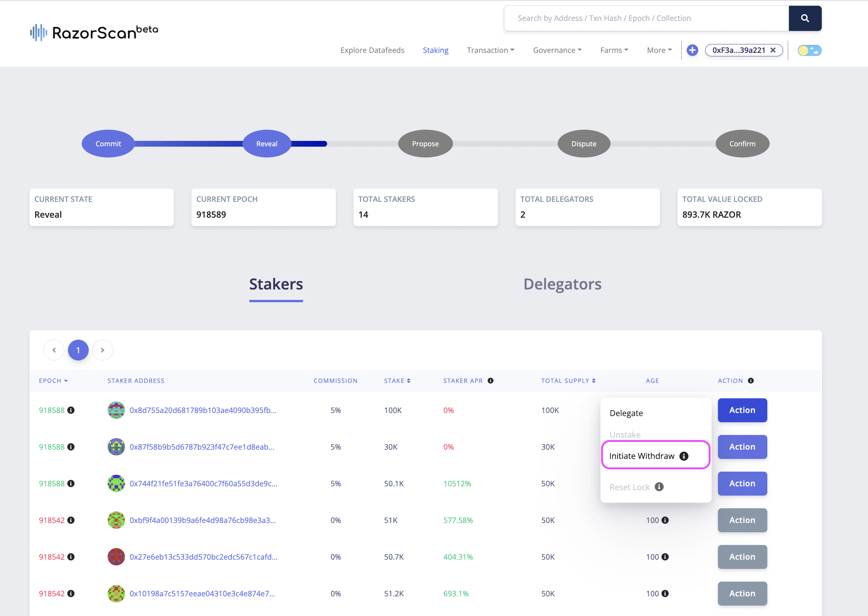The image size is (868, 616).
Task: Click the plus icon next to wallet address
Action: pyautogui.click(x=692, y=50)
